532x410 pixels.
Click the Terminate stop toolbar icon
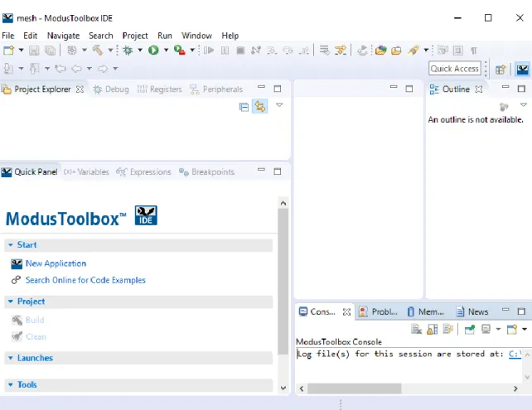pyautogui.click(x=240, y=51)
